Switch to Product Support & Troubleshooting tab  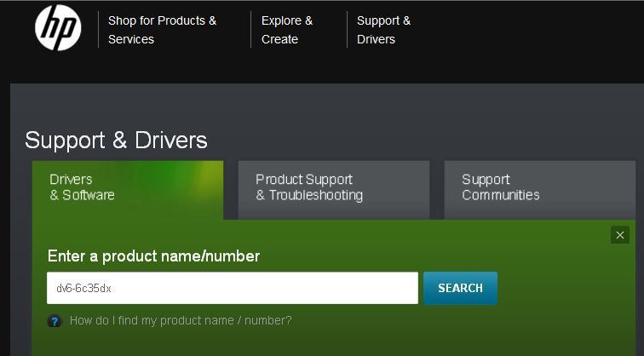coord(334,190)
